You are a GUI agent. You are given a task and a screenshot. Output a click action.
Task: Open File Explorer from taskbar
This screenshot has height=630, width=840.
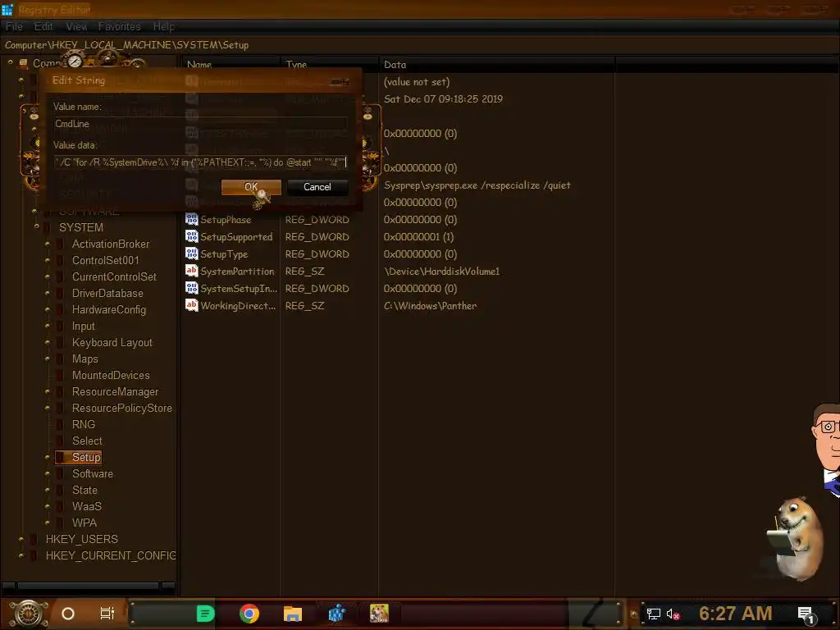293,614
